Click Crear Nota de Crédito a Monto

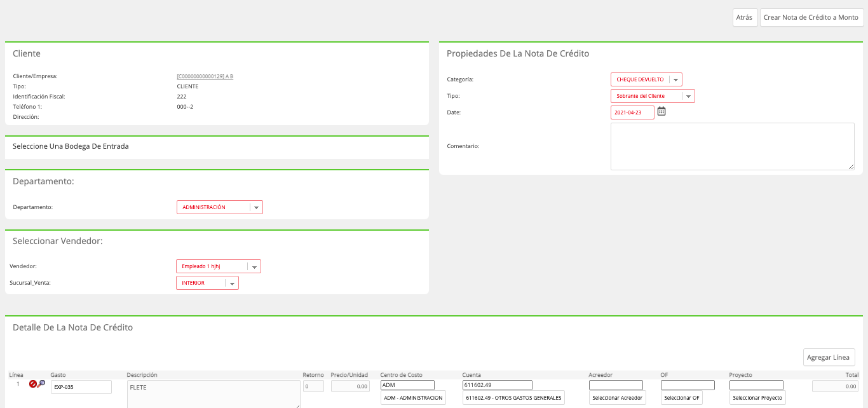pos(811,17)
